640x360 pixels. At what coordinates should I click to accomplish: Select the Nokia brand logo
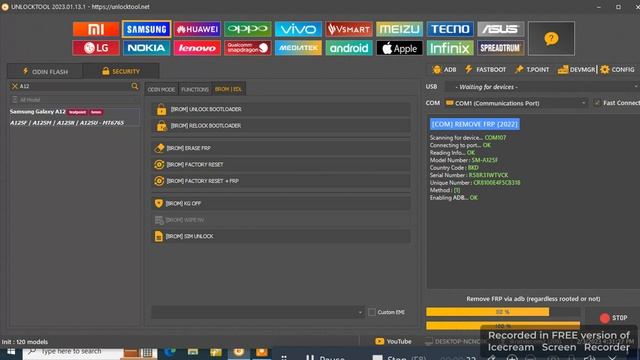[x=146, y=48]
